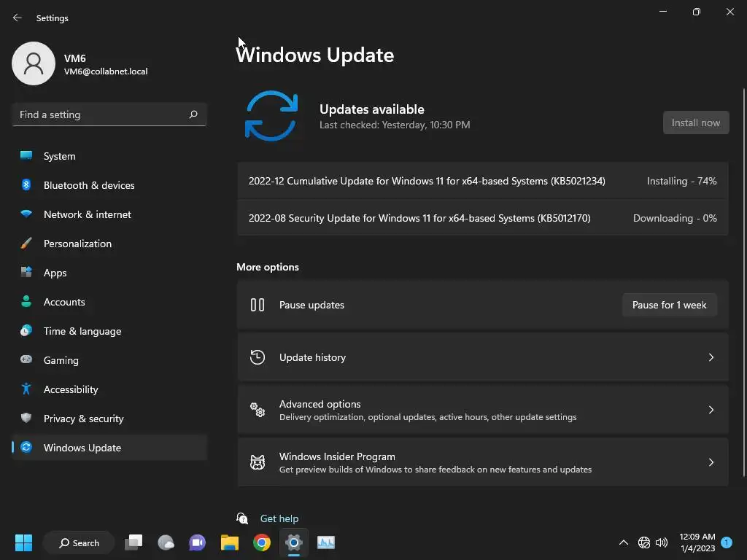Image resolution: width=747 pixels, height=560 pixels.
Task: Open the Windows Start menu
Action: [x=23, y=542]
